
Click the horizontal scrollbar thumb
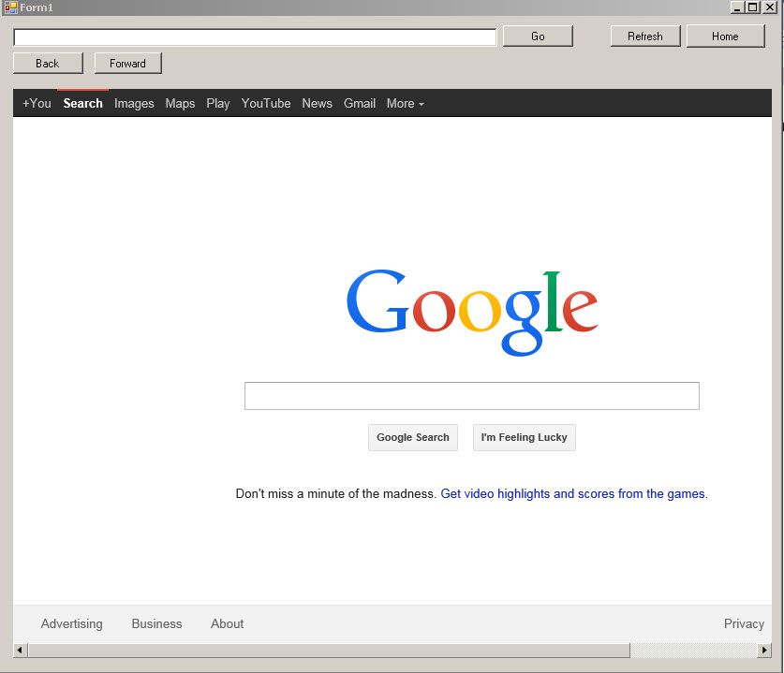[329, 650]
